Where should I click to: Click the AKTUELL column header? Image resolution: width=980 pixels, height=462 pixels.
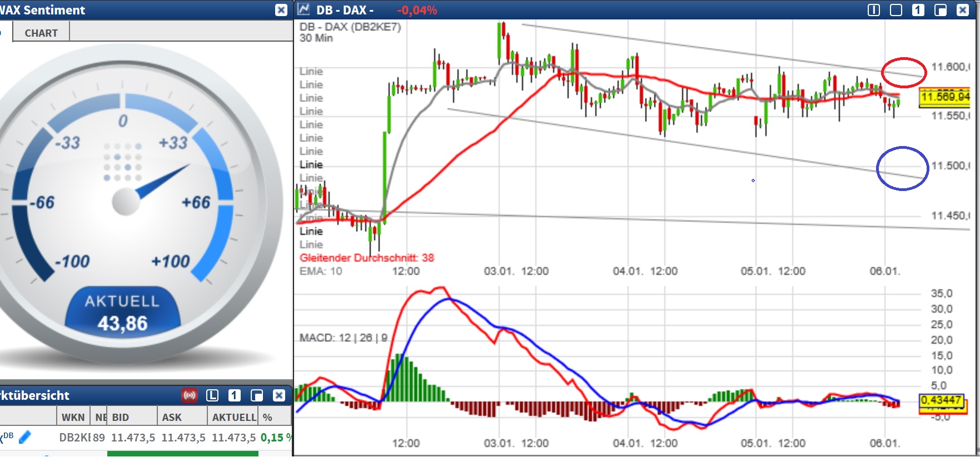[x=234, y=417]
